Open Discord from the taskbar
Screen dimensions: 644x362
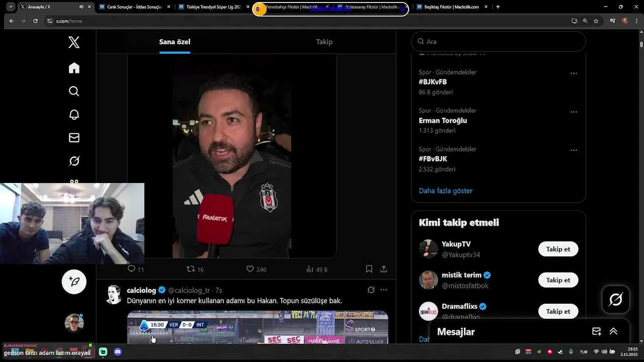(118, 352)
